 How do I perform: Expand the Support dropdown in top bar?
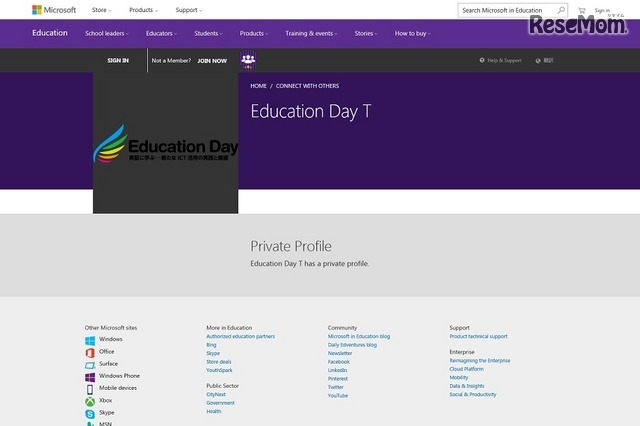coord(188,10)
